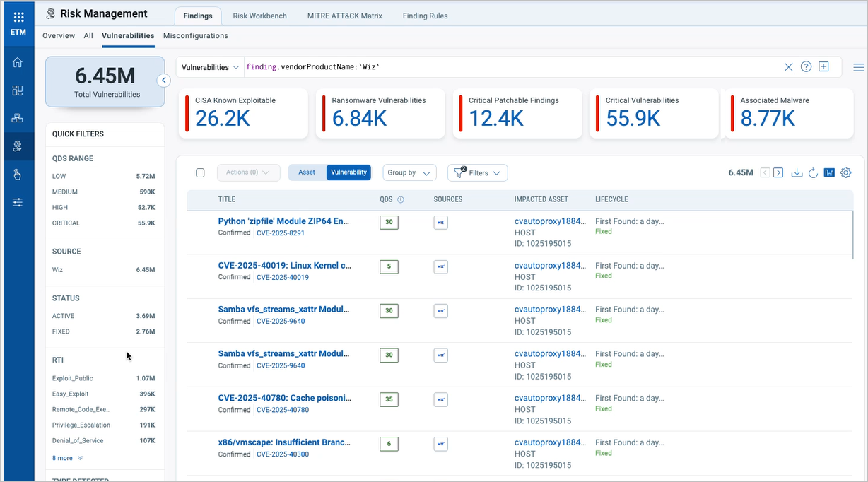
Task: Expand the Filters dropdown
Action: [x=478, y=172]
